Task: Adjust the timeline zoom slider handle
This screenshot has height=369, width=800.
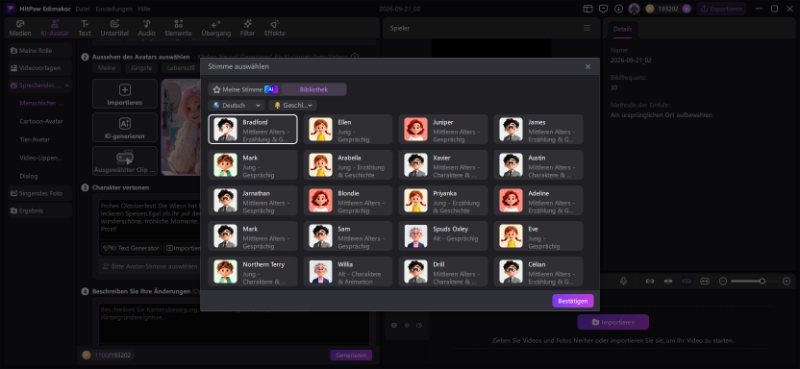Action: click(762, 281)
